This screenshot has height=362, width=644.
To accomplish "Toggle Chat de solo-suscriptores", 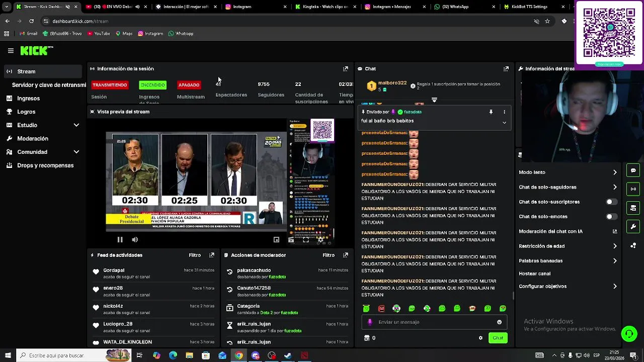I will (611, 202).
